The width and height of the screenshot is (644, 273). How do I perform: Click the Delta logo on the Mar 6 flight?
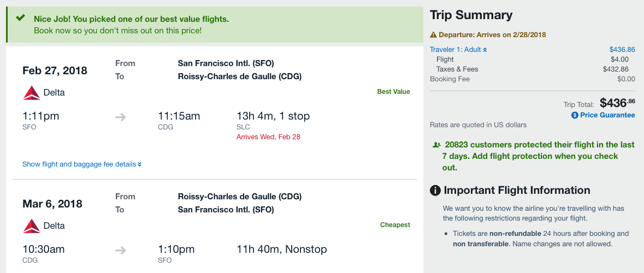32,226
